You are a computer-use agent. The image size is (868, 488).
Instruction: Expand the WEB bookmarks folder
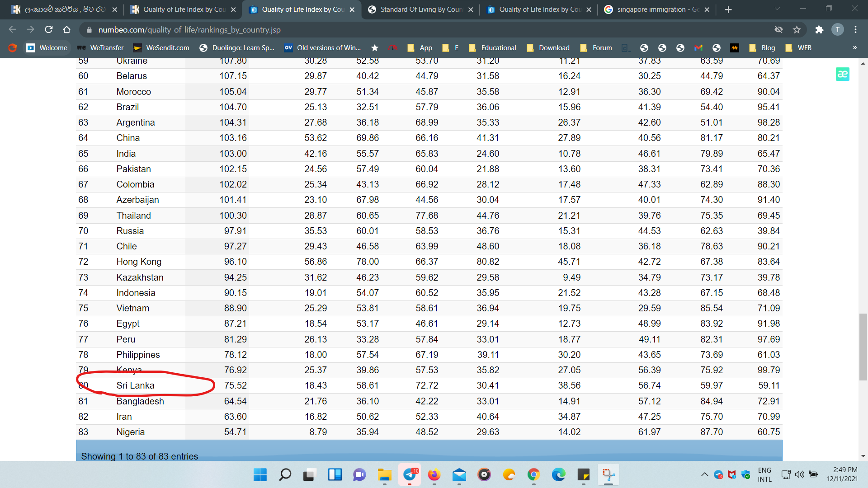tap(798, 48)
